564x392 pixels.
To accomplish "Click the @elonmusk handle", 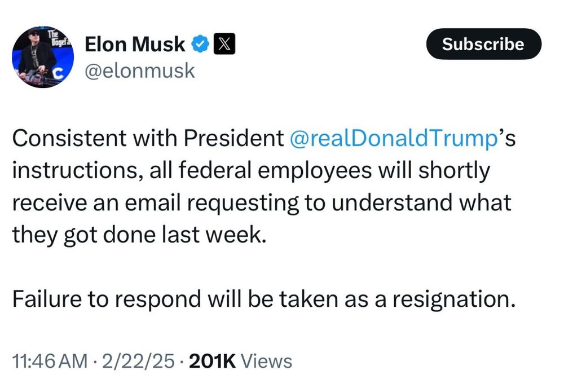I will click(139, 71).
